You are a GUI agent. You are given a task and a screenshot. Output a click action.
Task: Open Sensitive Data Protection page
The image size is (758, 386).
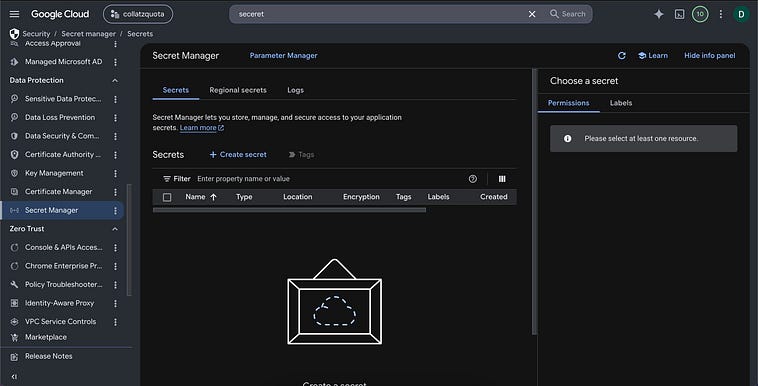63,99
